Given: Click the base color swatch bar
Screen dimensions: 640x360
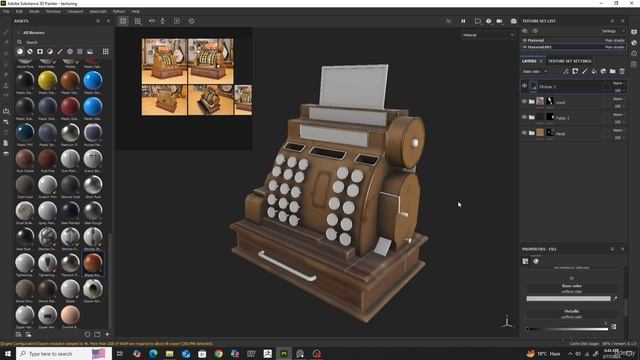Looking at the screenshot, I should [x=568, y=299].
